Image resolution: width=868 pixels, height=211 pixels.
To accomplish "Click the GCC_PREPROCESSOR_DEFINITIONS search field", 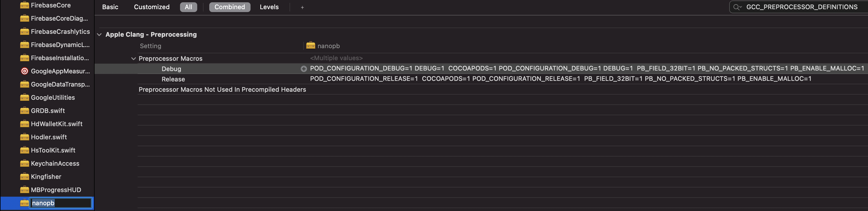I will (802, 6).
